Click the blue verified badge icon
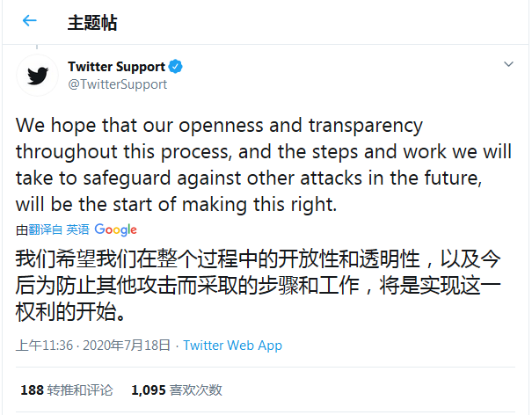This screenshot has width=532, height=415. pos(176,67)
